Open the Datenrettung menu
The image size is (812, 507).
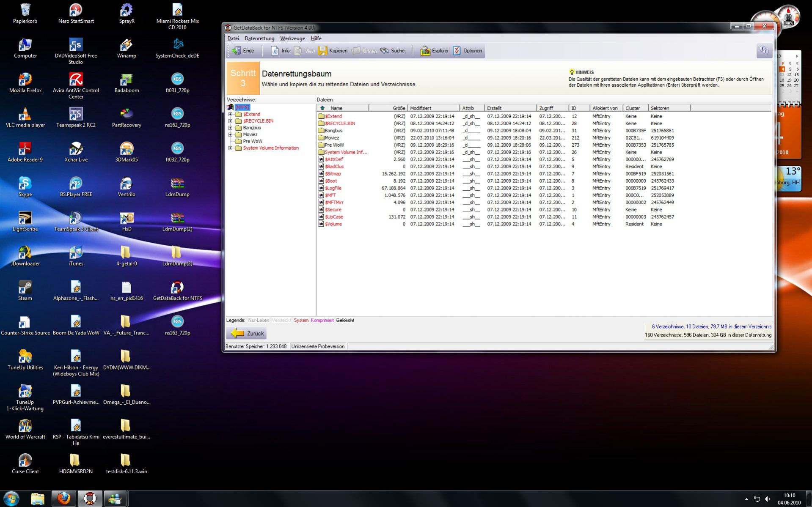tap(259, 38)
